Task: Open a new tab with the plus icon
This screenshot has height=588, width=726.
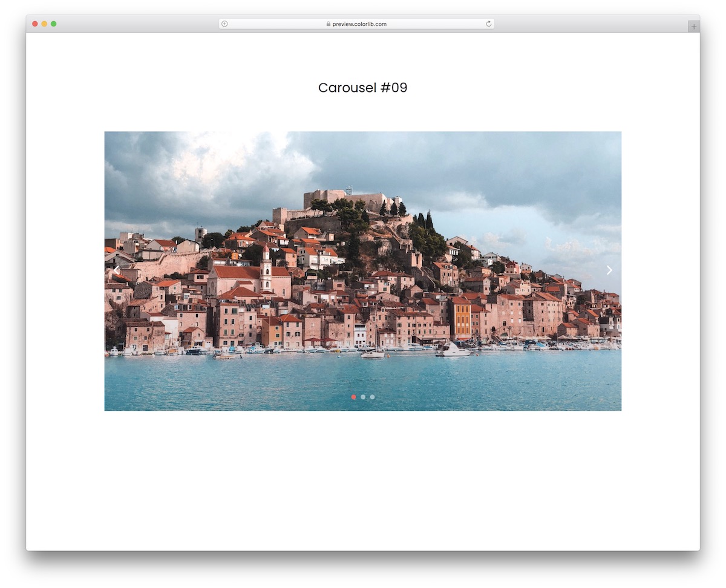Action: [693, 26]
